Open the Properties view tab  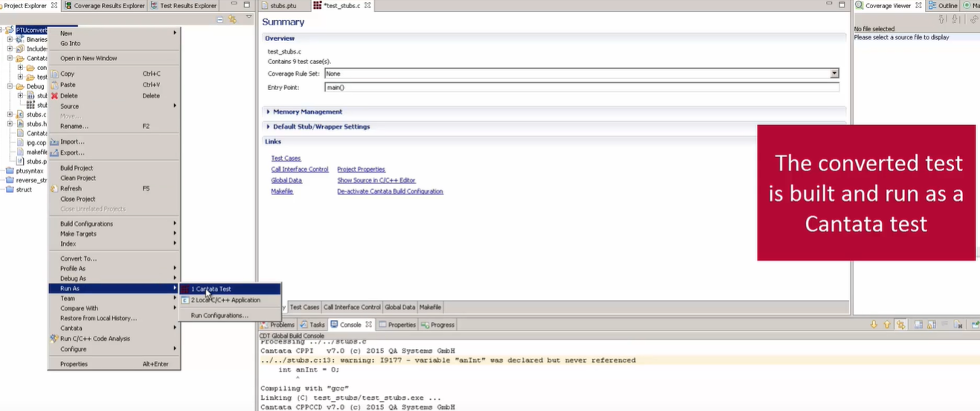point(397,325)
